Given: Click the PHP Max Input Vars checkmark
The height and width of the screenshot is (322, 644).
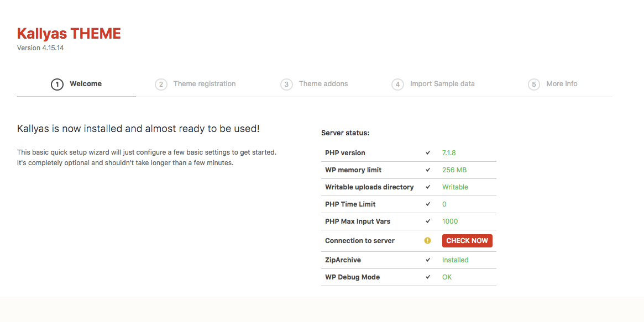Looking at the screenshot, I should tap(428, 221).
